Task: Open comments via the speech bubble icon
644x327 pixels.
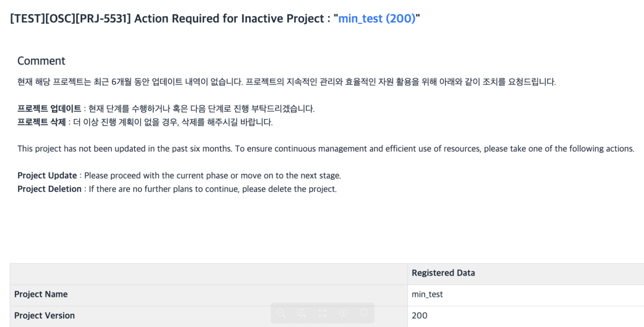Action: 364,313
